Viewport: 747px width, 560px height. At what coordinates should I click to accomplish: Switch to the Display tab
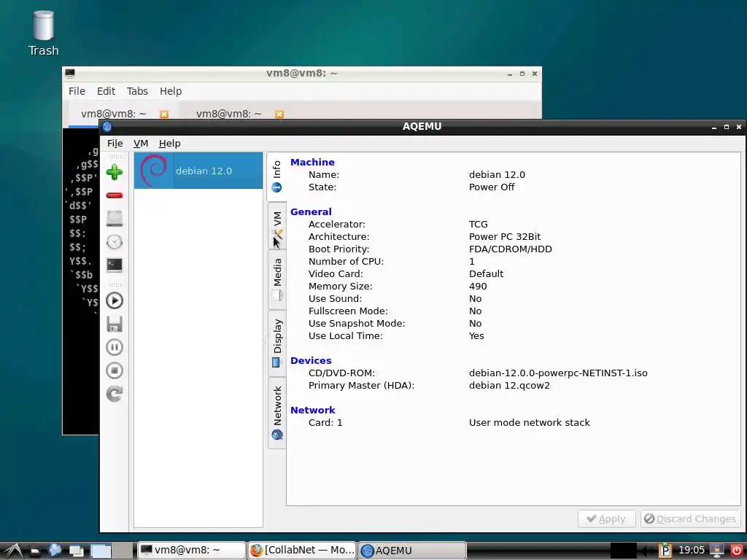click(276, 343)
